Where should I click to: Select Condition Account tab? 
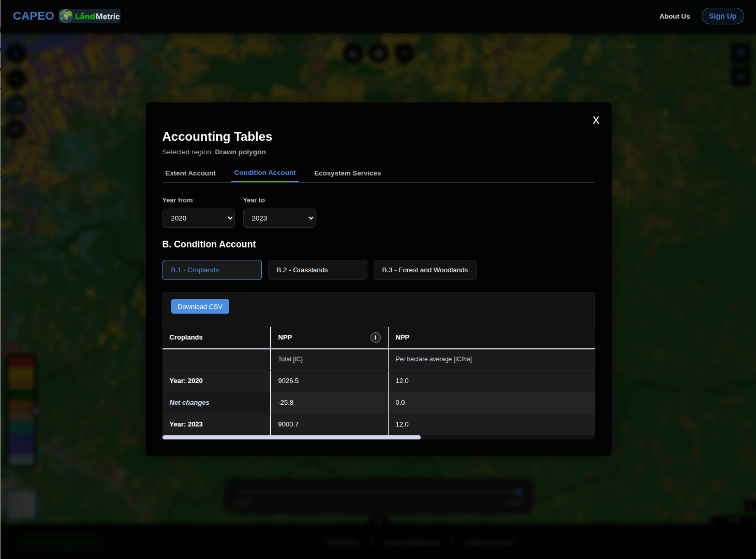point(265,173)
